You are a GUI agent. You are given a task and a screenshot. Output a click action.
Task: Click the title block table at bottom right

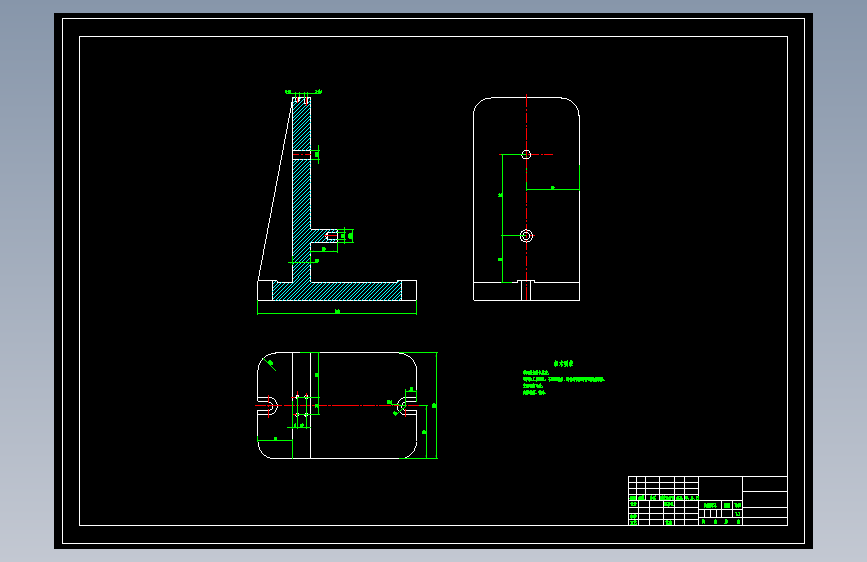tap(708, 501)
